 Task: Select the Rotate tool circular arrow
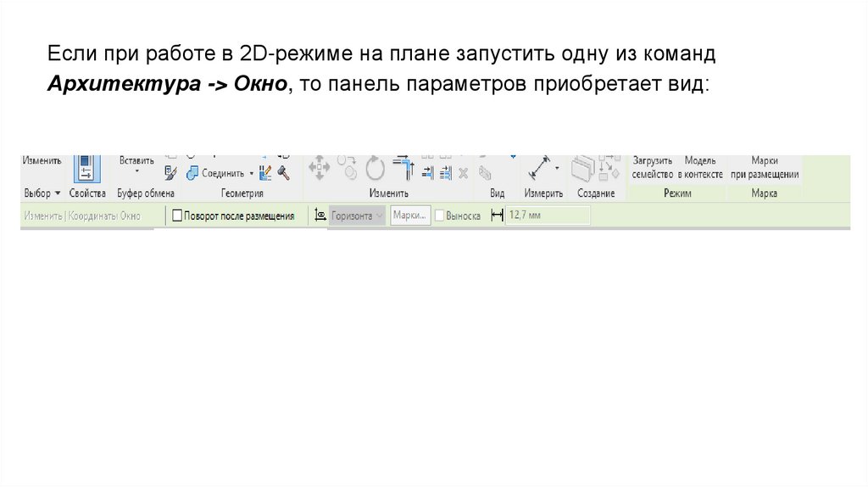[x=375, y=168]
